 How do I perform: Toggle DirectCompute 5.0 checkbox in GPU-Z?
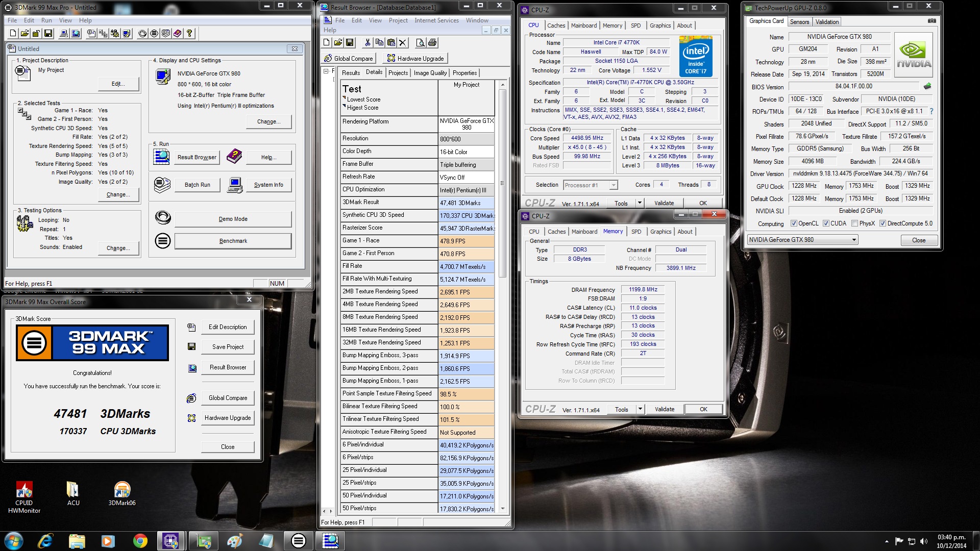(883, 223)
